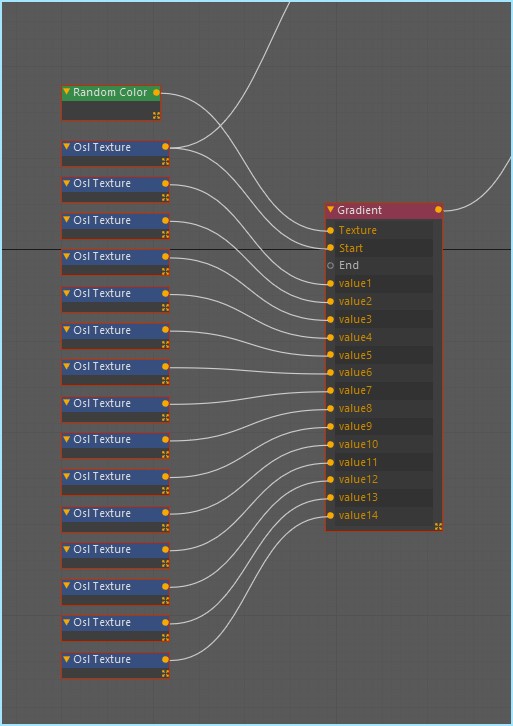Image resolution: width=513 pixels, height=726 pixels.
Task: Select Osl Texture title connected to value14
Action: (102, 659)
